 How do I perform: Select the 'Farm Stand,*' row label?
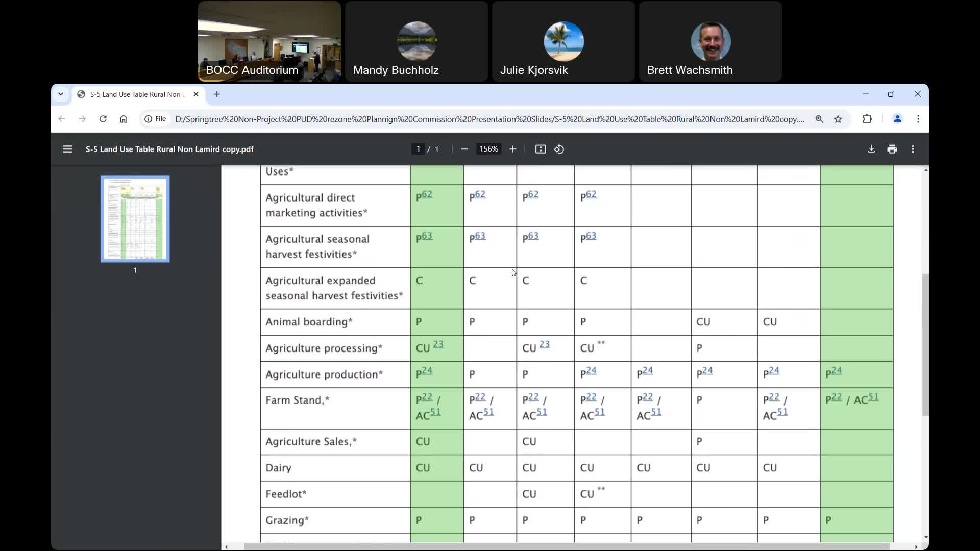point(297,400)
